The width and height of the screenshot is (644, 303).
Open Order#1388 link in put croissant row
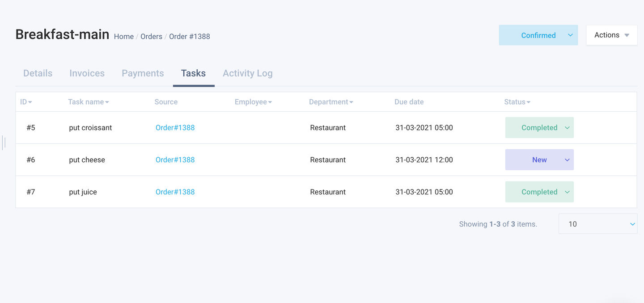click(x=175, y=128)
